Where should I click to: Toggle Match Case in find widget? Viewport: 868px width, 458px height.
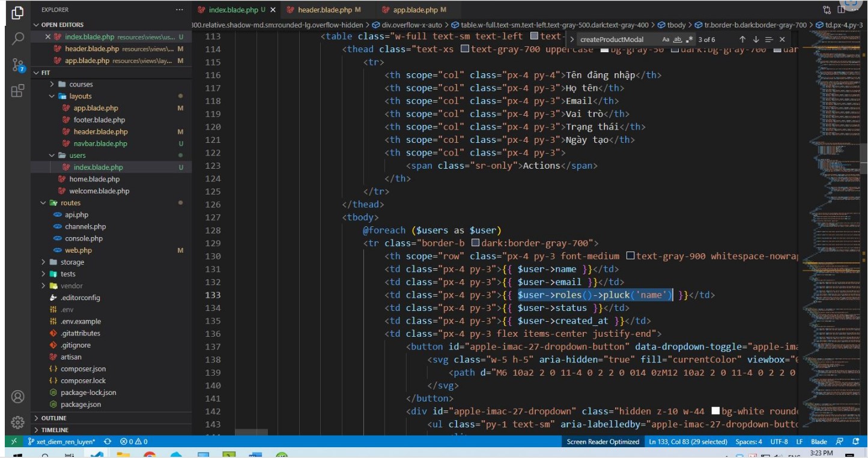666,40
